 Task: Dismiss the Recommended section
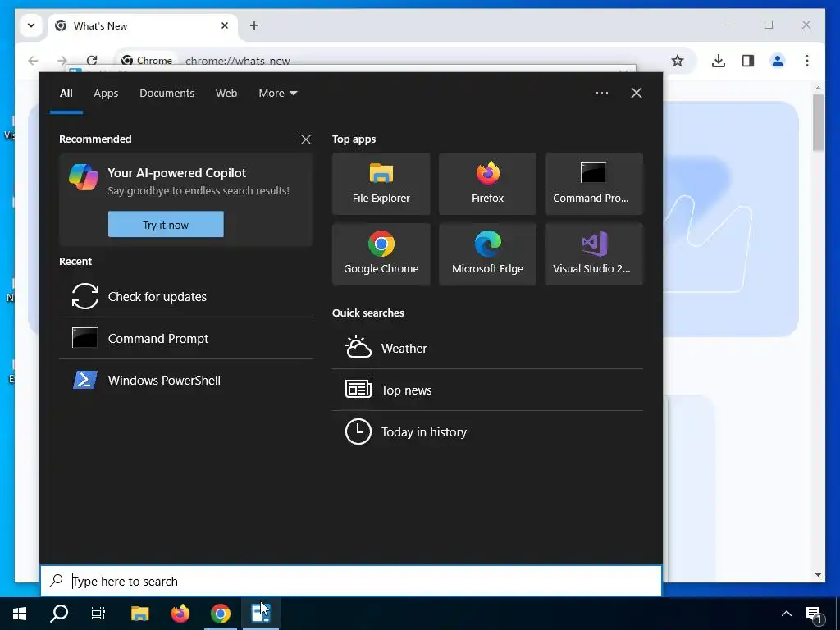tap(306, 139)
